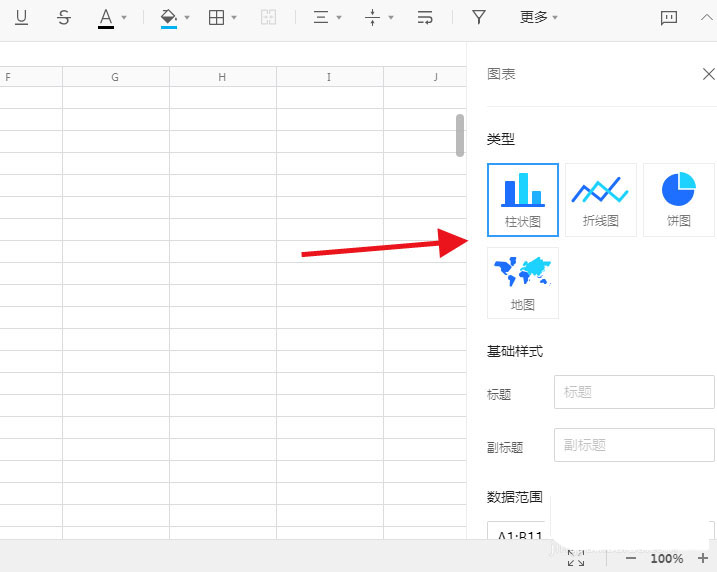The image size is (717, 572).
Task: Select the 折线图 line chart type
Action: tap(601, 200)
